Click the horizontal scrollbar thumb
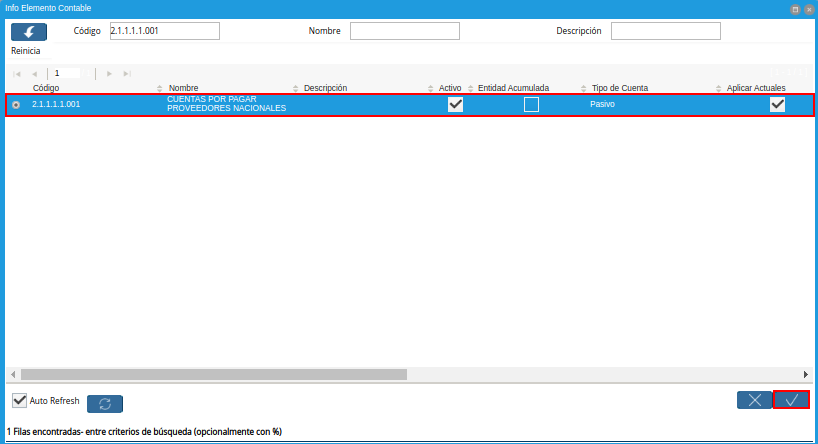This screenshot has width=818, height=444. (x=213, y=375)
